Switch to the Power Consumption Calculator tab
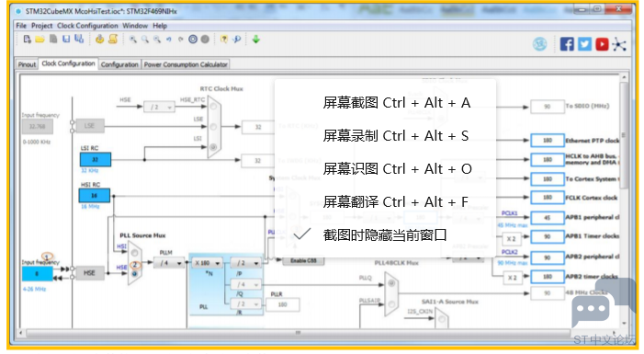The height and width of the screenshot is (354, 644). [x=186, y=64]
